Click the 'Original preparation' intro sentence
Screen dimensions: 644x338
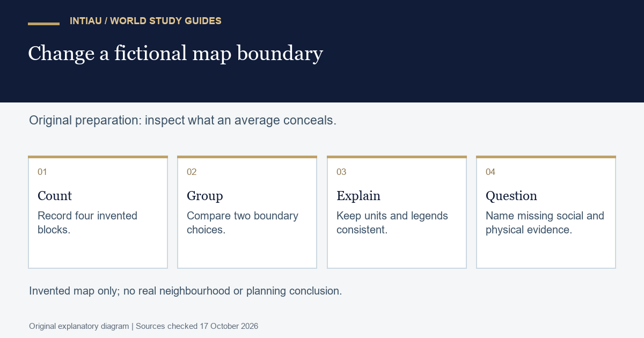pos(182,120)
